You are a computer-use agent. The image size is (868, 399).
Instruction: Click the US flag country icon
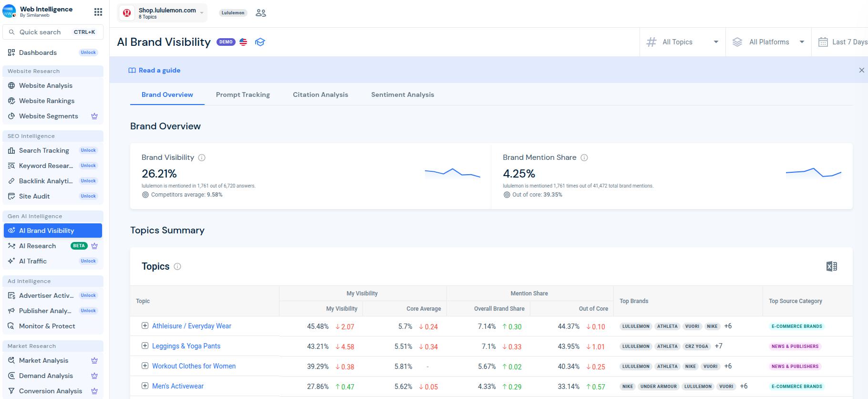pyautogui.click(x=243, y=42)
